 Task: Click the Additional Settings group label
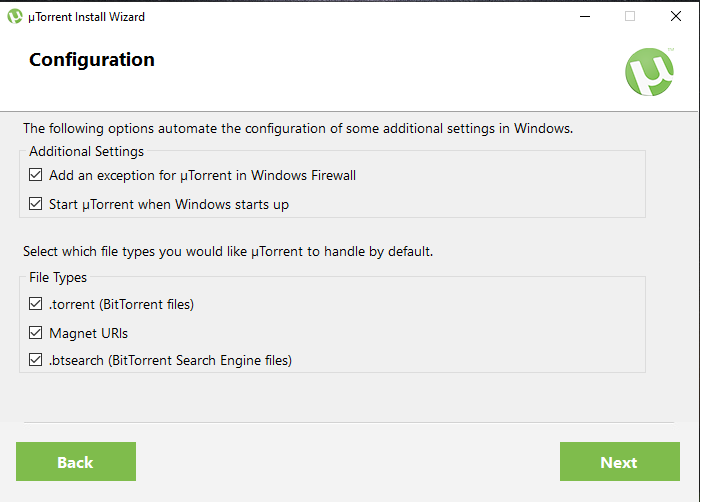coord(87,151)
